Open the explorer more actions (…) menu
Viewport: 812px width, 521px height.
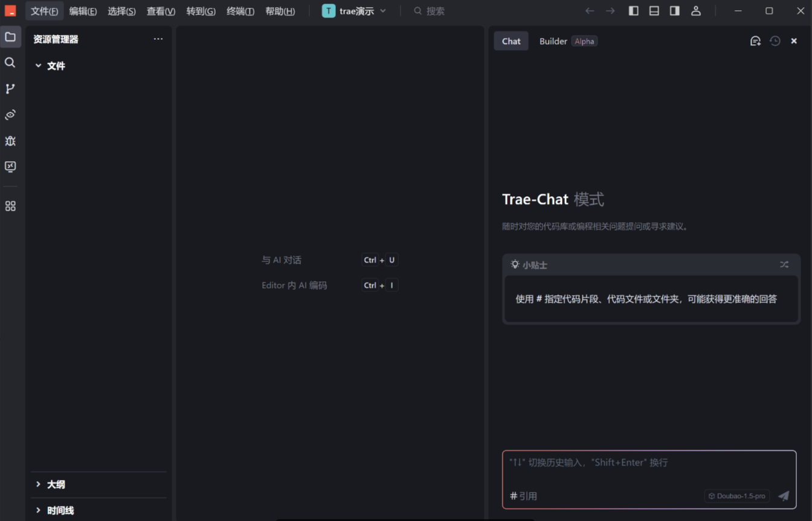(x=158, y=39)
